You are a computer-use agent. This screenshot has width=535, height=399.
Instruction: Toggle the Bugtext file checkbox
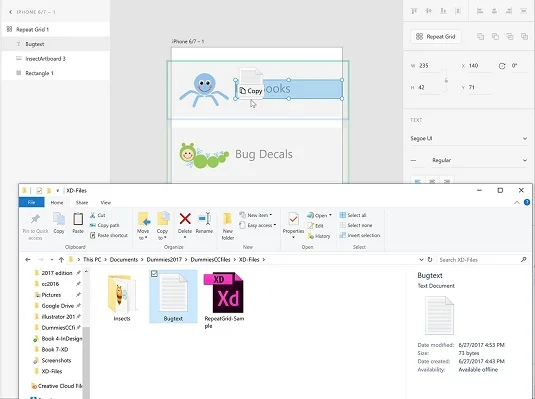coord(154,273)
